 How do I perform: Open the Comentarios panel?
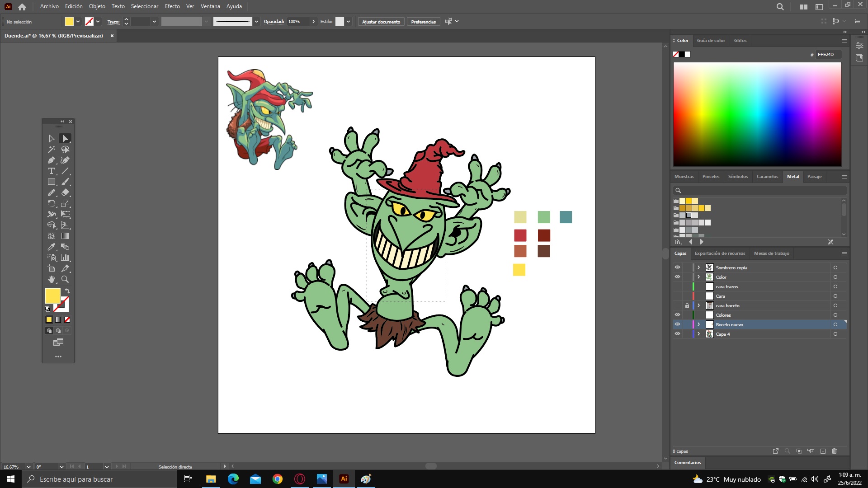tap(688, 462)
